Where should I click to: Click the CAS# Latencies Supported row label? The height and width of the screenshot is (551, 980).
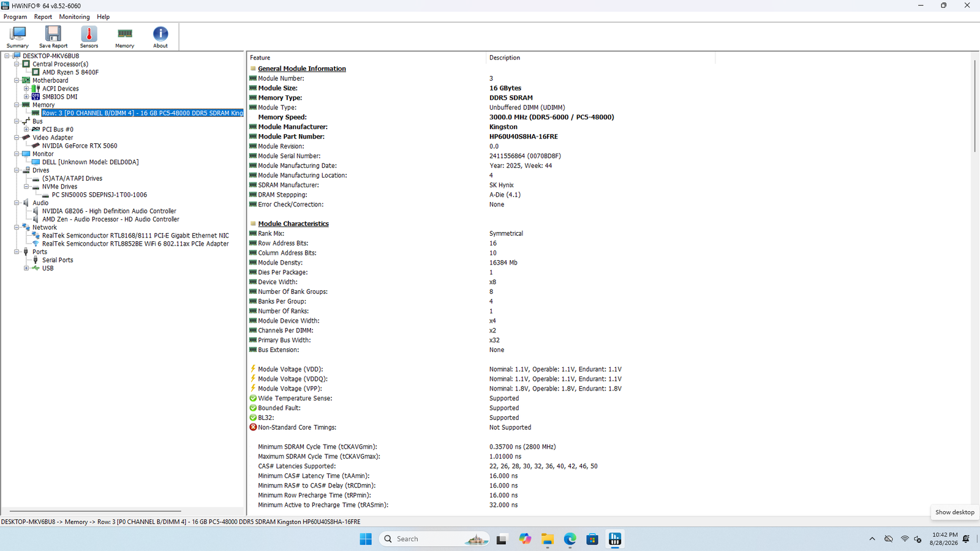296,466
